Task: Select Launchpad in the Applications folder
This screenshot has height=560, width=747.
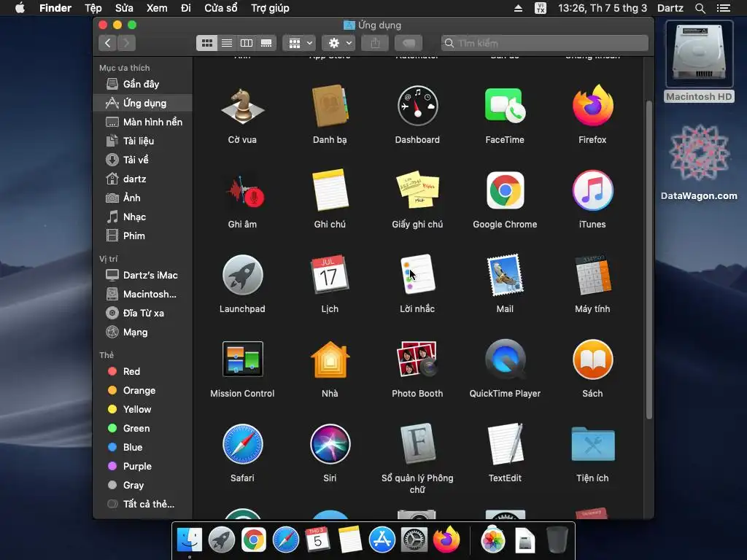Action: coord(242,275)
